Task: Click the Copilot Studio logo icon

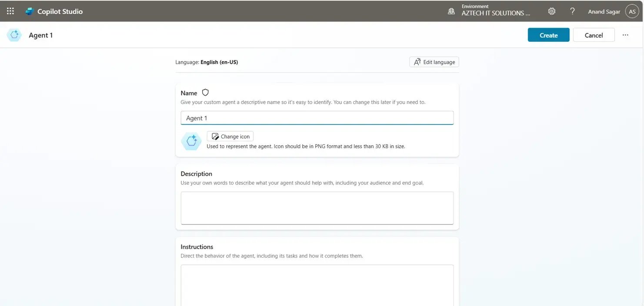Action: [x=29, y=11]
